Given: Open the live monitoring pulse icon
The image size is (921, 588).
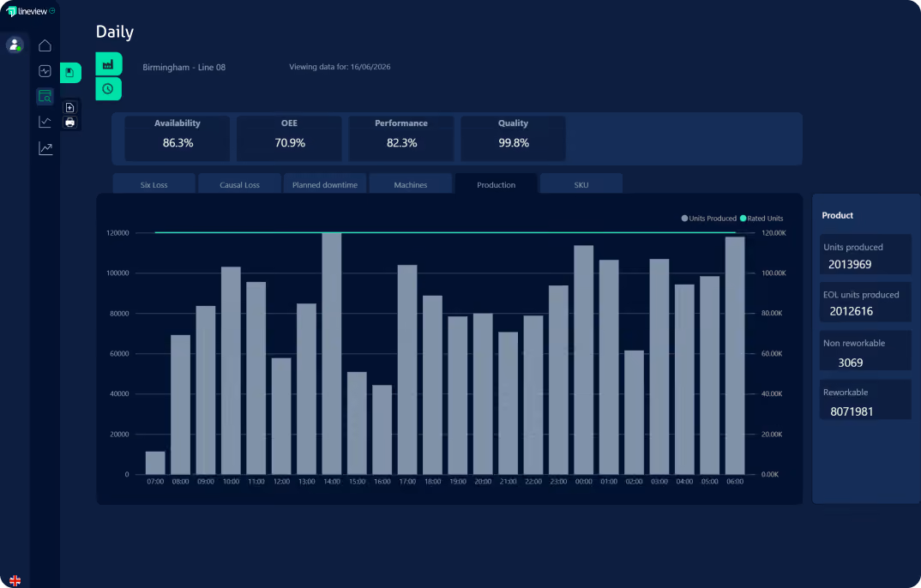Looking at the screenshot, I should pos(45,71).
